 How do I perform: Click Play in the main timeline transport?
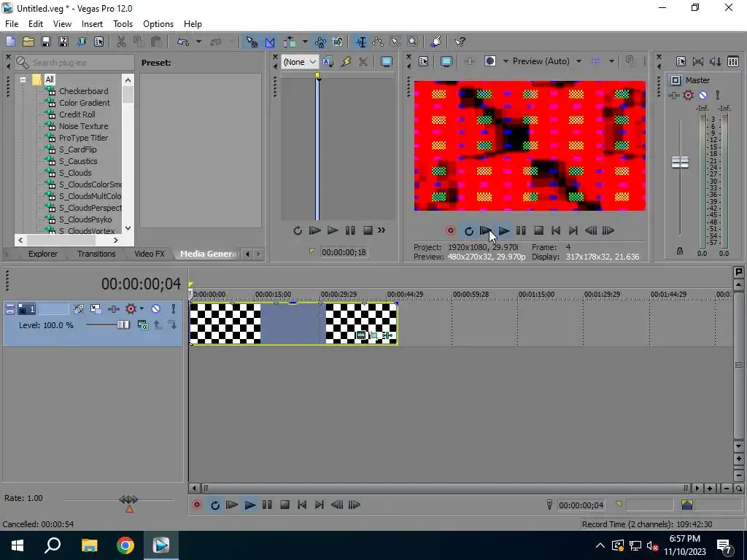click(x=249, y=505)
